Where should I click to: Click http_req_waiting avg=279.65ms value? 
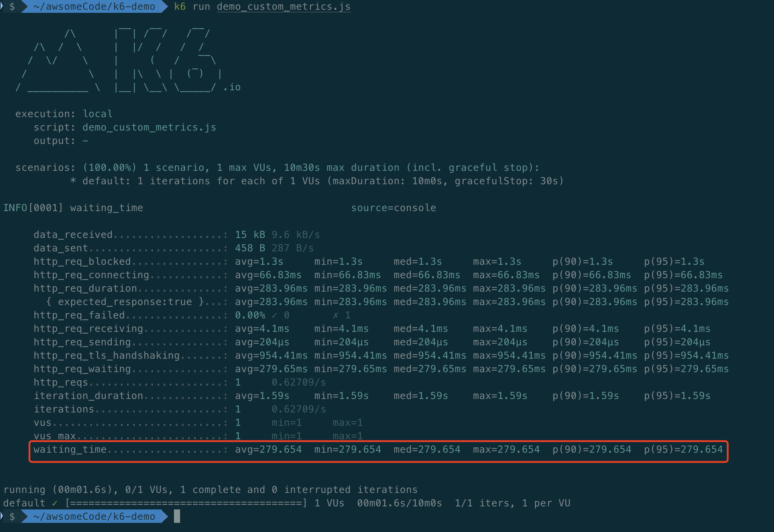pos(271,369)
